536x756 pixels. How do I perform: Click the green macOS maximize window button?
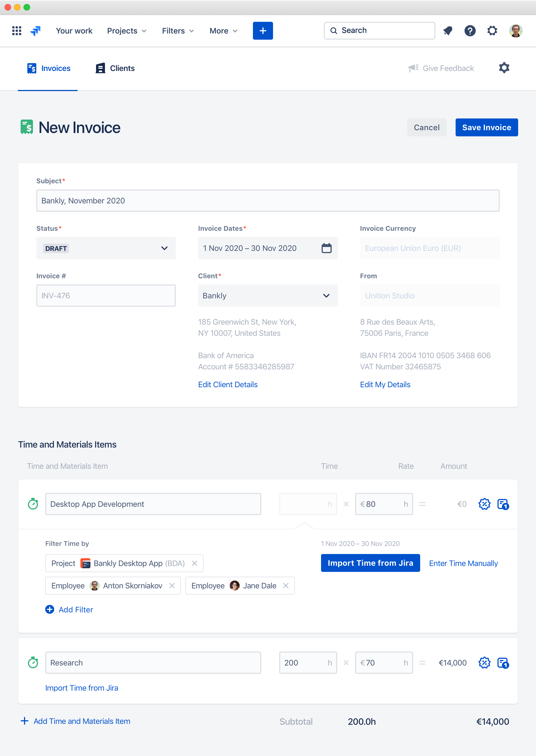27,7
